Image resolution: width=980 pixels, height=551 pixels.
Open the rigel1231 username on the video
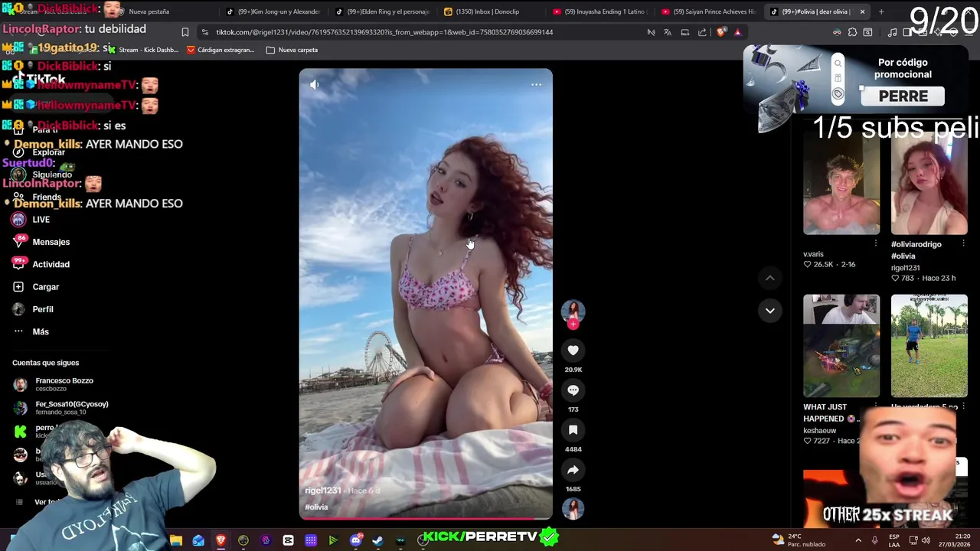click(x=322, y=491)
